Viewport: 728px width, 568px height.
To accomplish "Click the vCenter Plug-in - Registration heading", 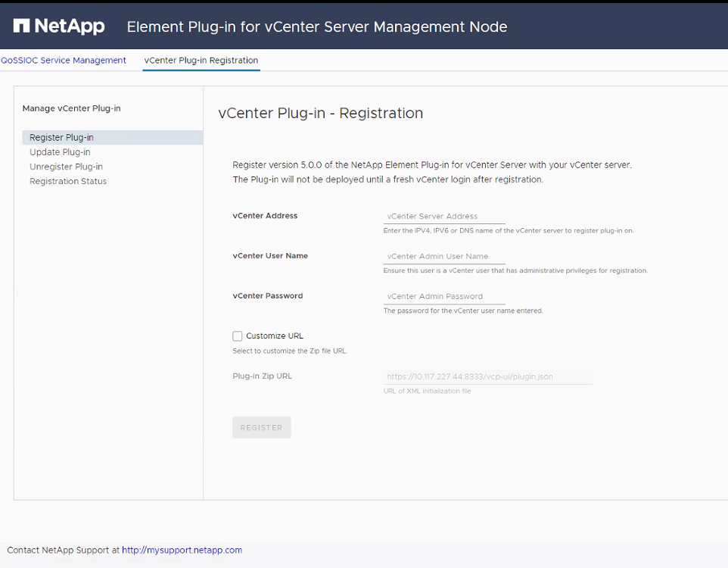I will (x=319, y=113).
